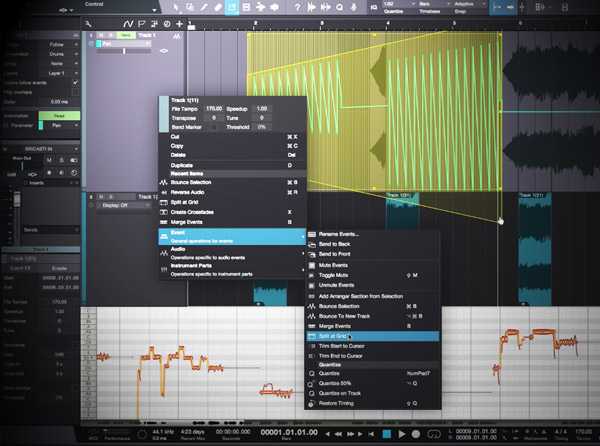Choose Quantize 50% in the Event submenu
This screenshot has height=446, width=600.
point(373,383)
